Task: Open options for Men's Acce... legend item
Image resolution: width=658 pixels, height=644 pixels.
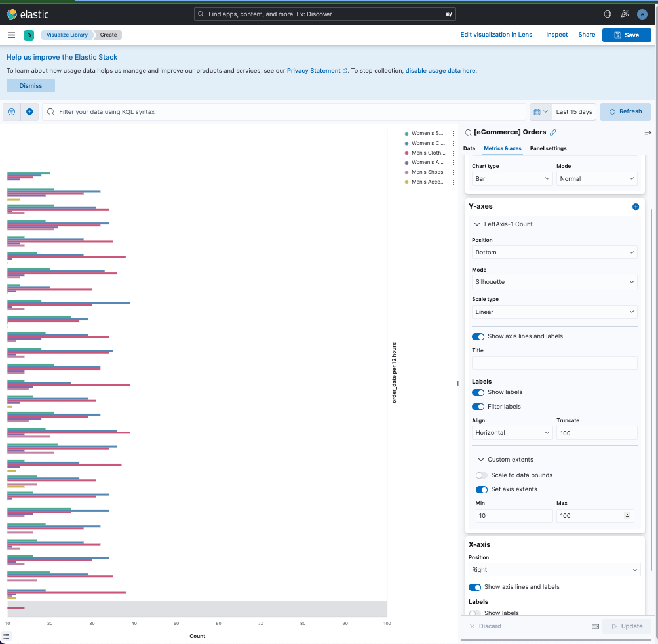Action: click(x=454, y=182)
